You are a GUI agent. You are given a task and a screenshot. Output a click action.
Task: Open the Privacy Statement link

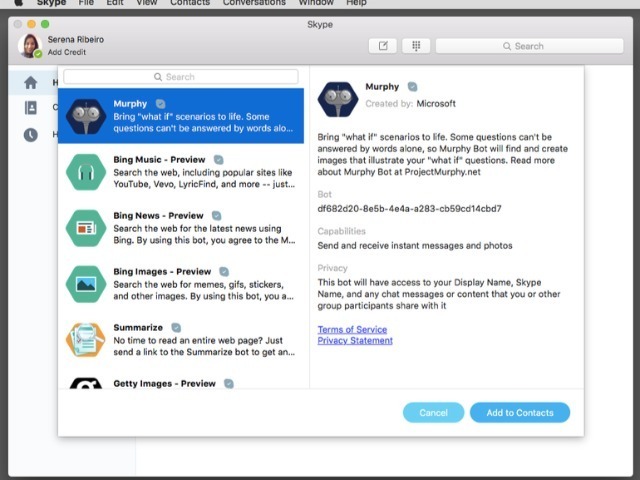pyautogui.click(x=355, y=340)
